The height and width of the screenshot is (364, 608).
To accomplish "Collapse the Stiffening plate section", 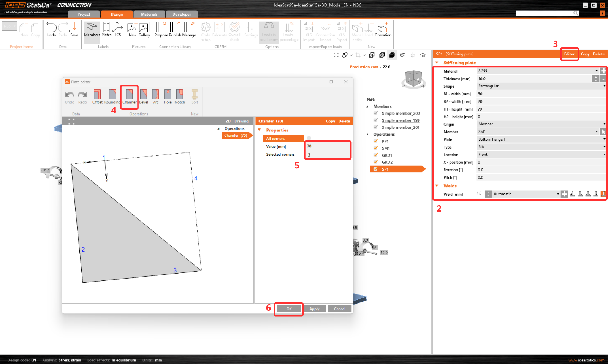I will pos(437,63).
